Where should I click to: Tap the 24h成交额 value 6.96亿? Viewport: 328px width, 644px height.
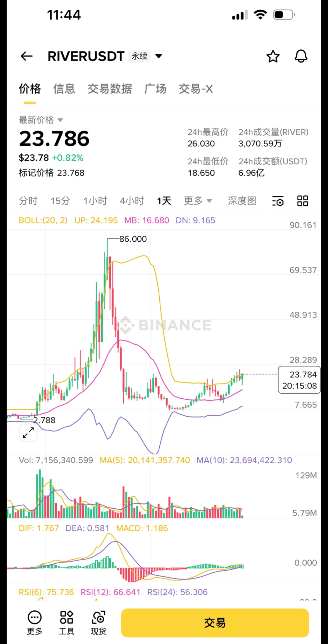click(x=251, y=173)
